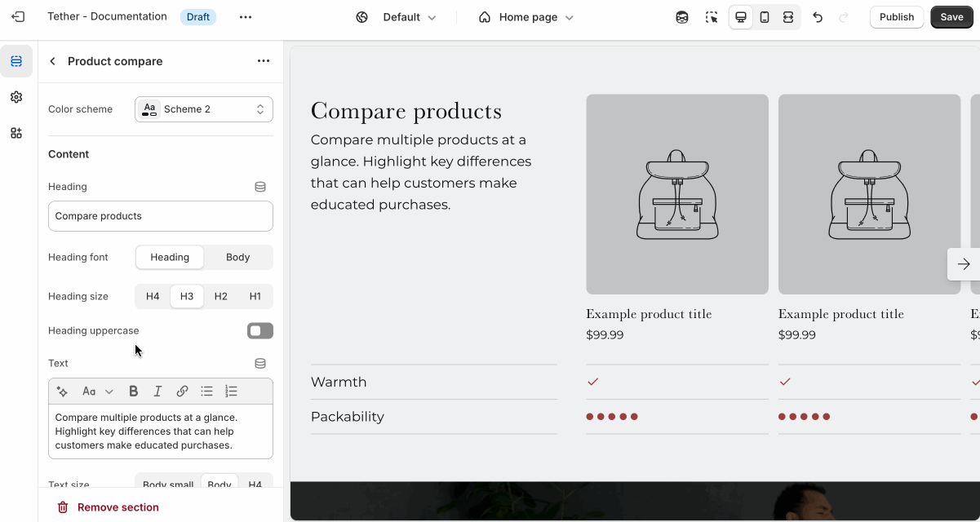Exit the theme editor via exit icon

pyautogui.click(x=18, y=17)
